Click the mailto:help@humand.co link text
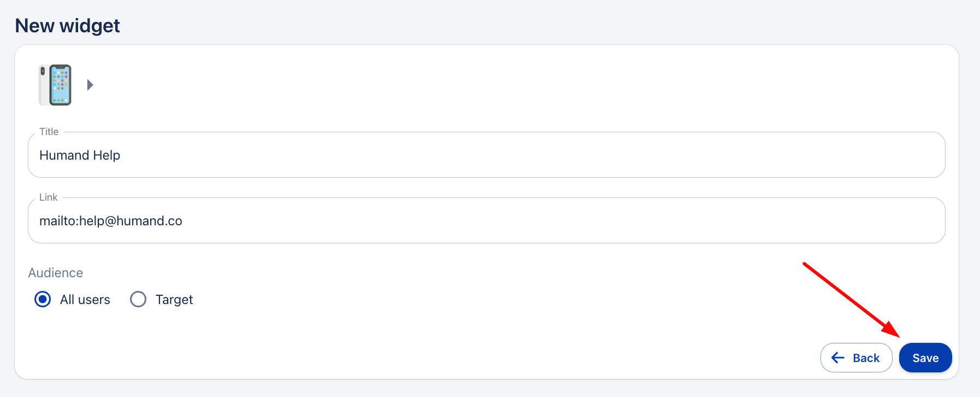 (111, 221)
